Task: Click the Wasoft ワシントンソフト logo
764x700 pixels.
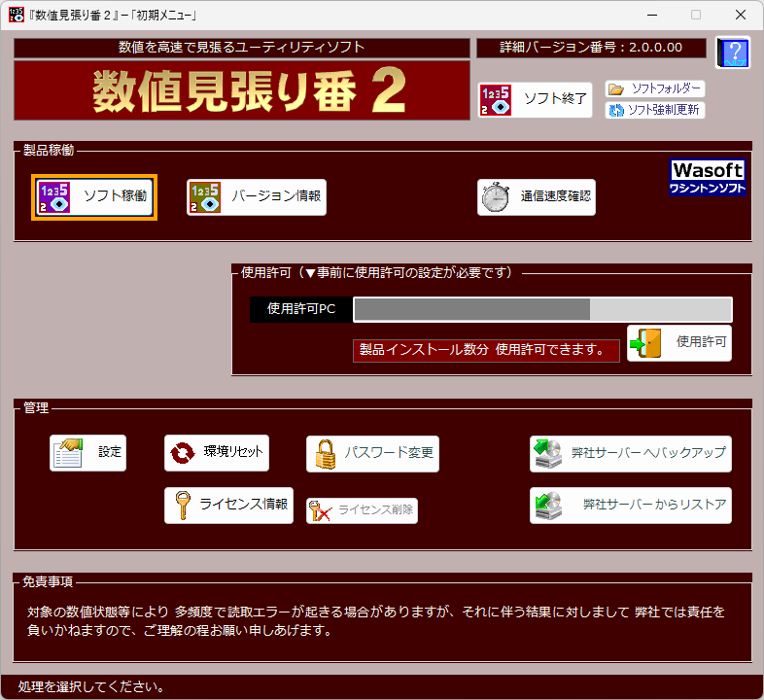Action: pyautogui.click(x=707, y=177)
